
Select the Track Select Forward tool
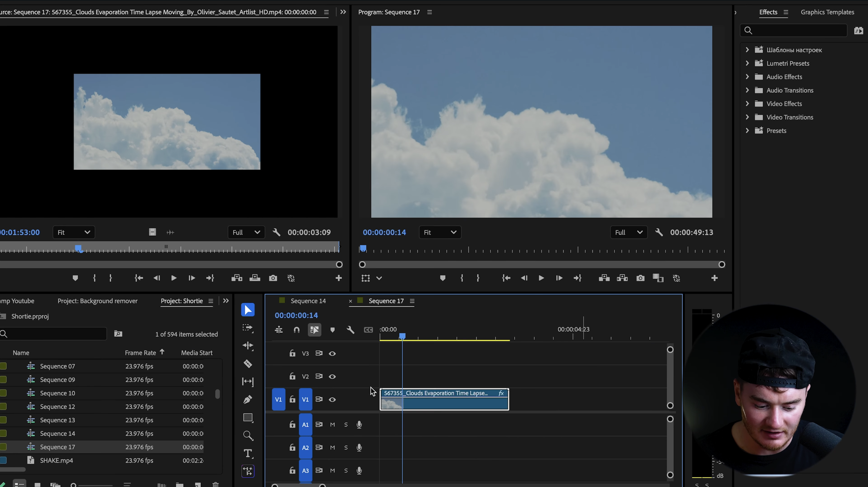(x=248, y=328)
